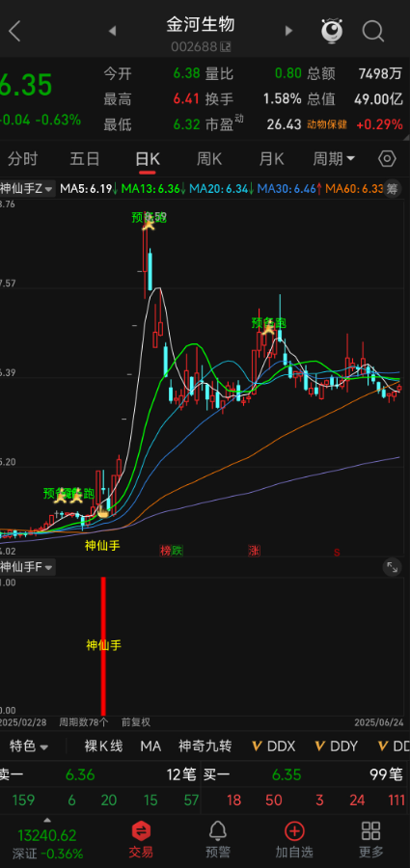
Task: Tap 动物保健 sector link
Action: [x=327, y=125]
